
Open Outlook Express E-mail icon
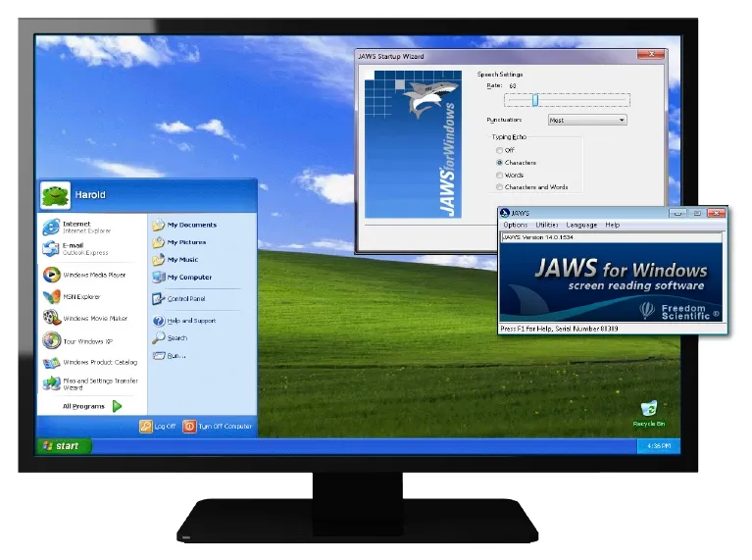coord(51,248)
